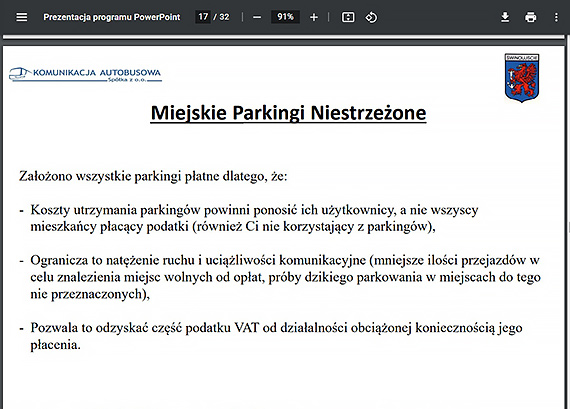Click the document title Prezentacja programu PowerPoint

tap(112, 17)
